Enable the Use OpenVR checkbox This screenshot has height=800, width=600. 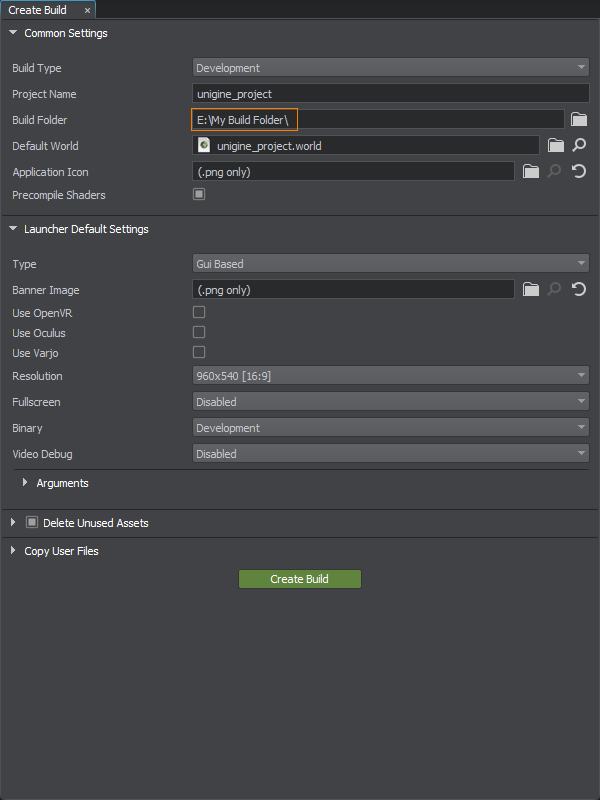pos(199,313)
